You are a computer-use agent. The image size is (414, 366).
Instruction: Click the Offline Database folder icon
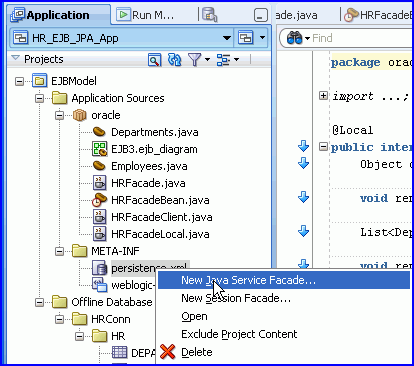(x=60, y=302)
